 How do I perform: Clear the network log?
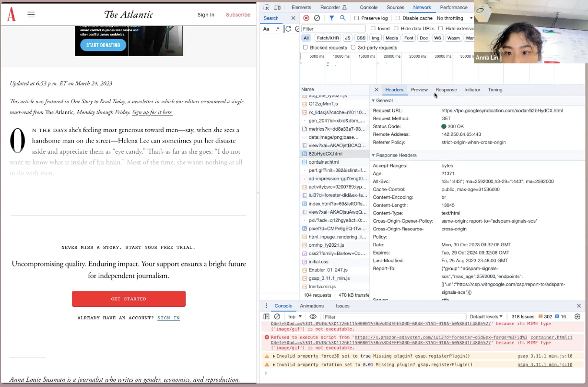317,18
